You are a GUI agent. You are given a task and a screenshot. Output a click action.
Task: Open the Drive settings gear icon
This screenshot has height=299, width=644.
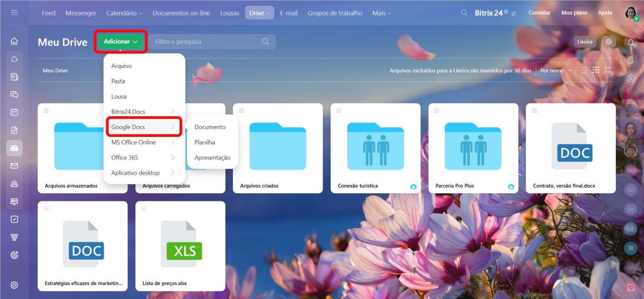609,42
